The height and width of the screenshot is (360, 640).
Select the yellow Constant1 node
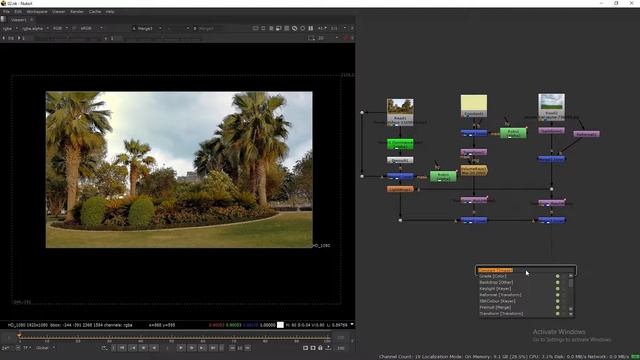pyautogui.click(x=473, y=106)
